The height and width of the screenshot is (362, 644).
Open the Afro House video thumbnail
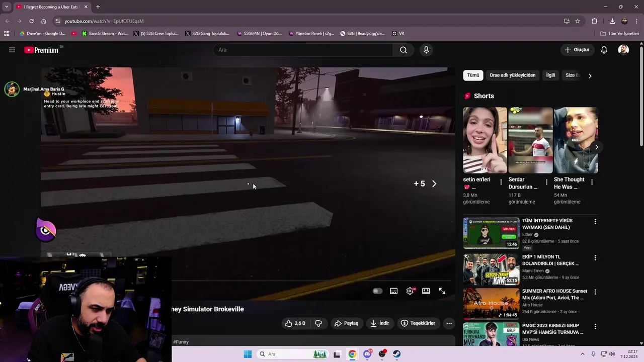[491, 303]
